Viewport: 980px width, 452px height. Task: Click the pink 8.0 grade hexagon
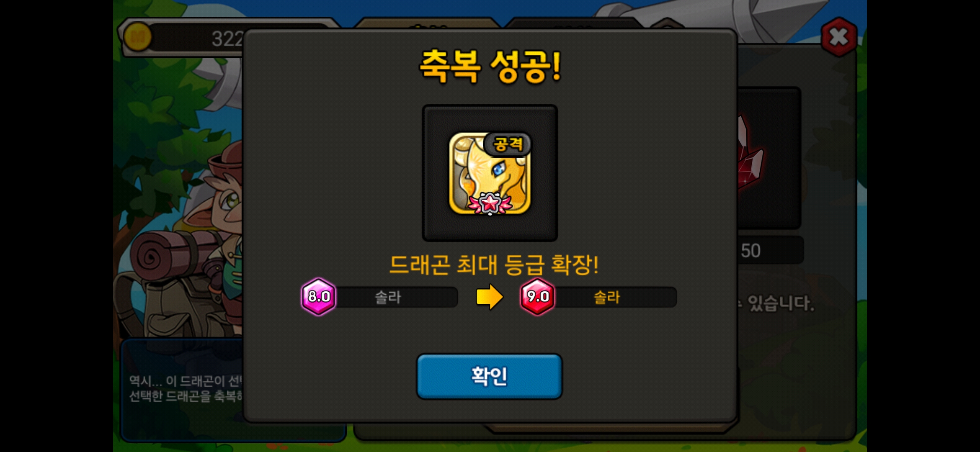319,296
